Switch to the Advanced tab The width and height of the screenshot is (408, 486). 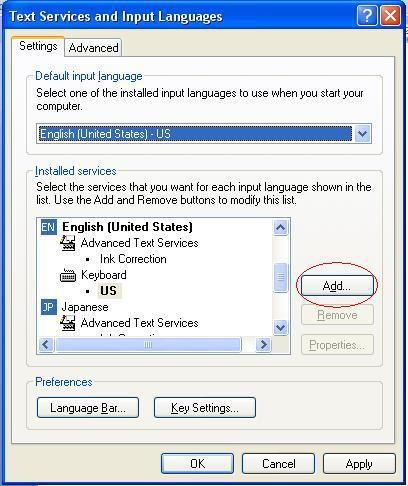click(x=93, y=48)
